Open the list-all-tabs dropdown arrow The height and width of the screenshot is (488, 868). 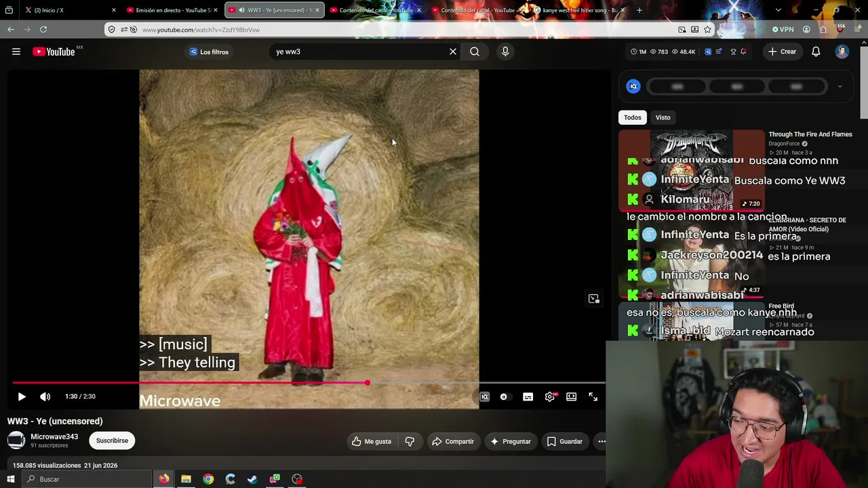(x=778, y=10)
